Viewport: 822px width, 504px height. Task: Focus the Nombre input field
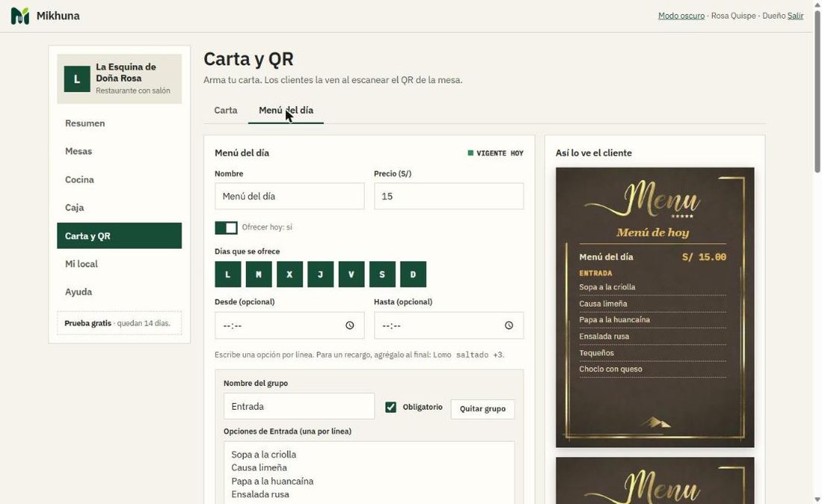tap(289, 196)
